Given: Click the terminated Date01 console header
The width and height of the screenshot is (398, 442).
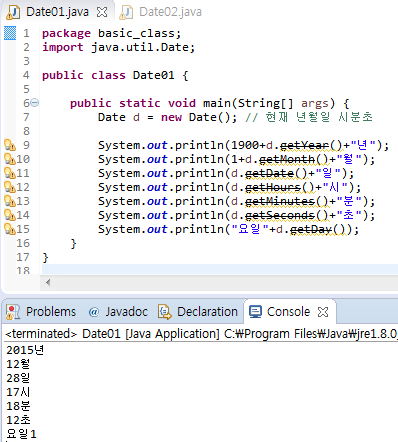Looking at the screenshot, I should click(201, 334).
